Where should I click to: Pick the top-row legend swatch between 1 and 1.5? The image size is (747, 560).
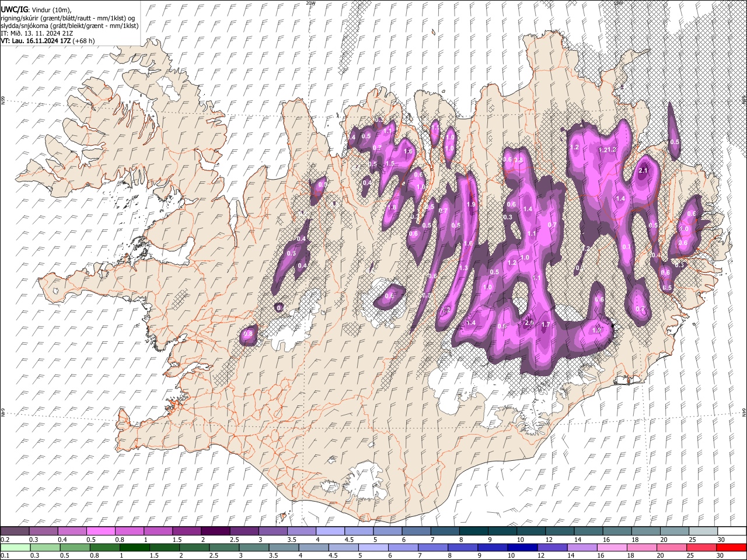pyautogui.click(x=158, y=531)
